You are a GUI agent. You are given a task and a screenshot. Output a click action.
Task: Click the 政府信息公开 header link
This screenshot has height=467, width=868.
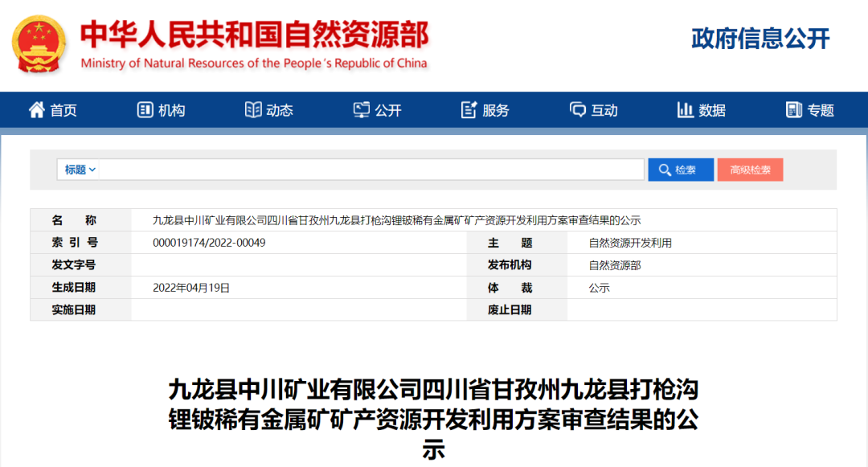[x=759, y=39]
